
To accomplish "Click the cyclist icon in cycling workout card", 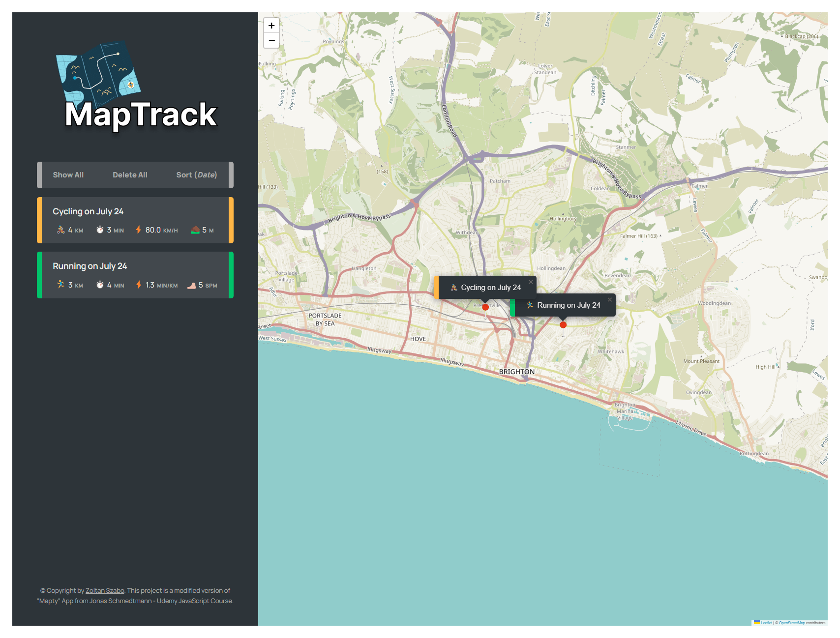I will 60,230.
